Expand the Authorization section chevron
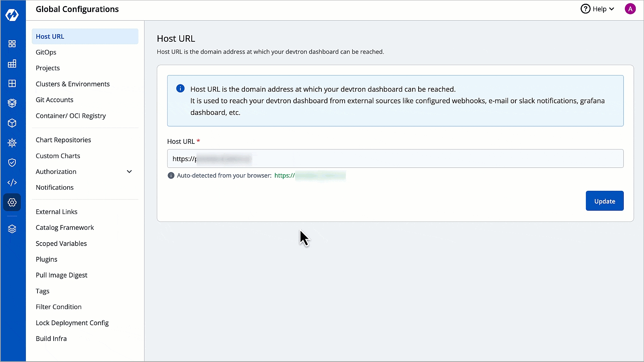 point(129,172)
